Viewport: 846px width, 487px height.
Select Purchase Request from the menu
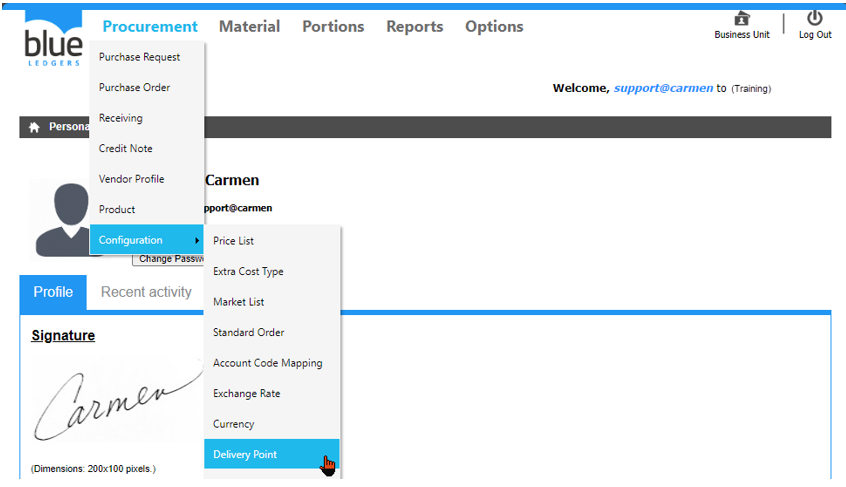pyautogui.click(x=139, y=57)
